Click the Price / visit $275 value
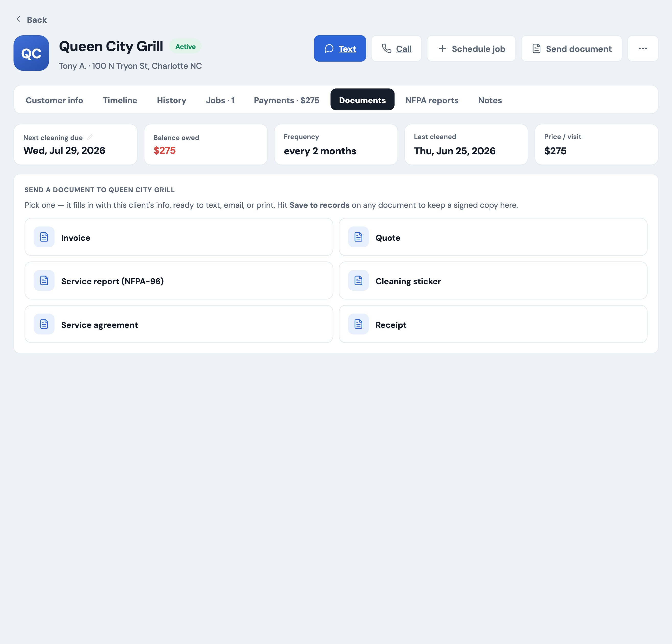 point(555,151)
